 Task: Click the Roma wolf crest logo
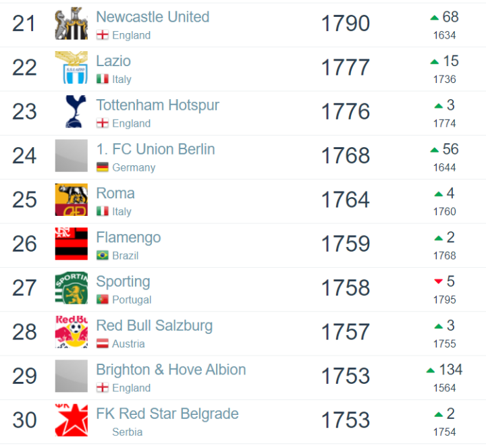coord(71,200)
